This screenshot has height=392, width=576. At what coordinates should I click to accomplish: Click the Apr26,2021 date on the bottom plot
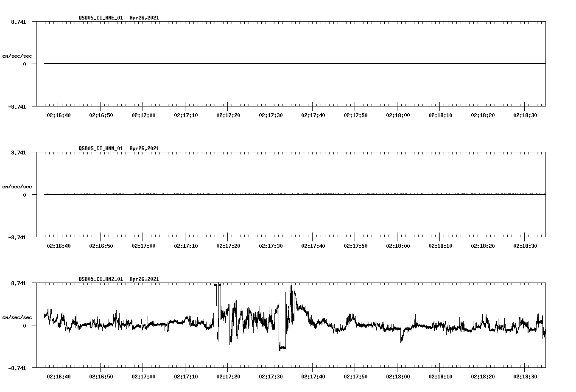tap(144, 279)
